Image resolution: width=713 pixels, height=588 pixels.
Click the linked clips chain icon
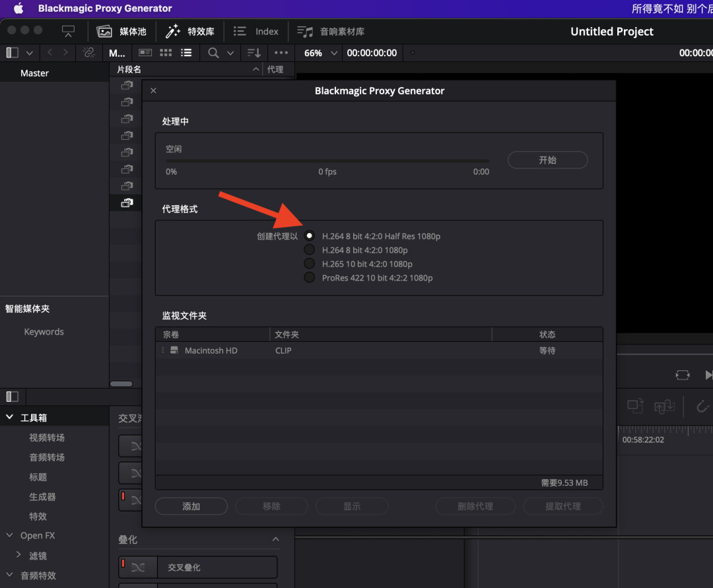(88, 53)
